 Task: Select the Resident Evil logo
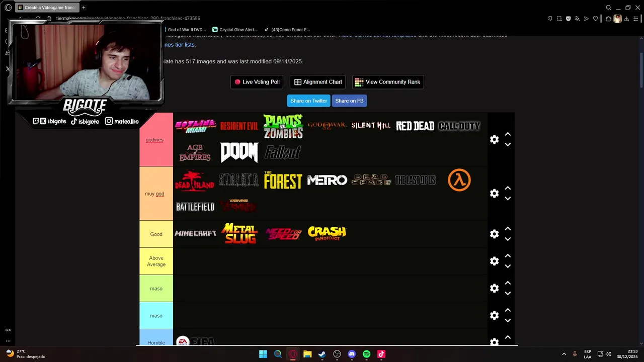tap(239, 126)
